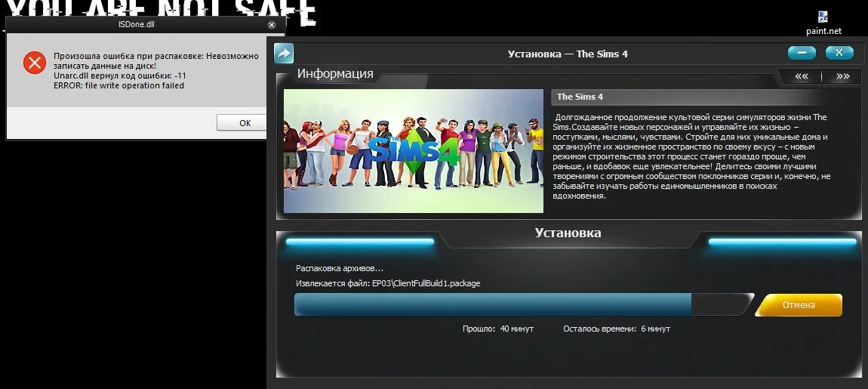This screenshot has height=389, width=868.
Task: Click the installation progress bar
Action: (523, 304)
